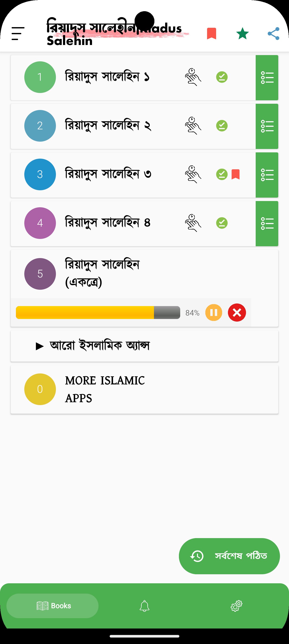This screenshot has width=289, height=644.
Task: Tap the green star favorites icon
Action: click(x=242, y=34)
